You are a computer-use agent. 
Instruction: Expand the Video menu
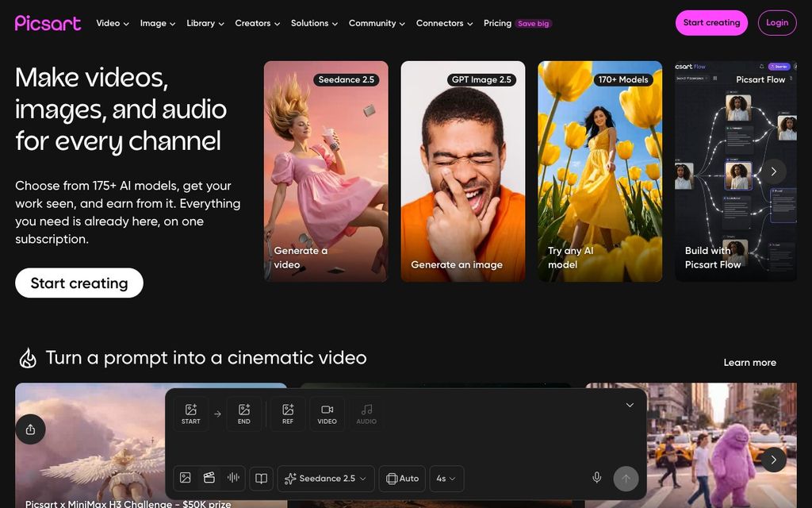point(113,23)
